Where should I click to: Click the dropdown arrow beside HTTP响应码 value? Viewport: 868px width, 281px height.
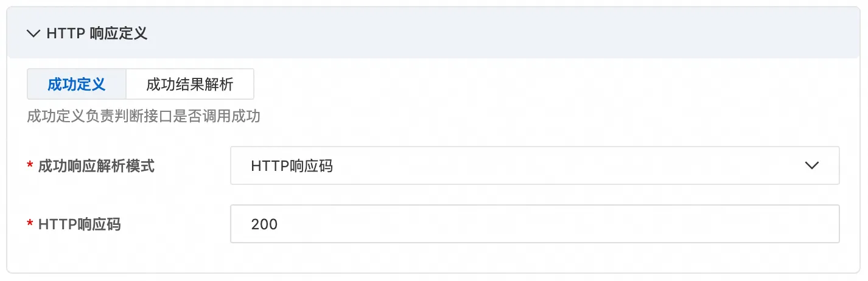tap(811, 165)
